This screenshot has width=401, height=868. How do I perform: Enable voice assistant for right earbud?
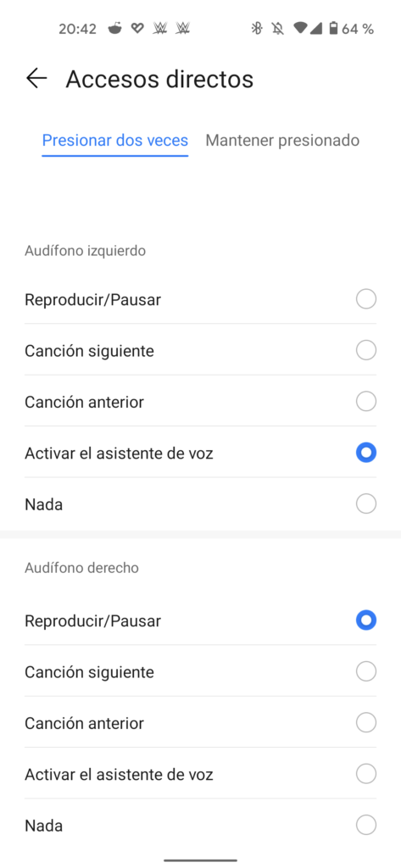(x=200, y=774)
